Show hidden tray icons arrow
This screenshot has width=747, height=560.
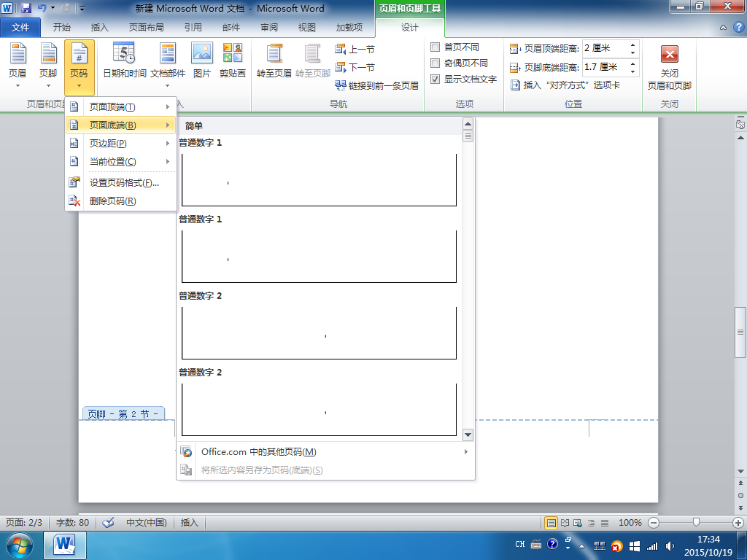click(581, 546)
